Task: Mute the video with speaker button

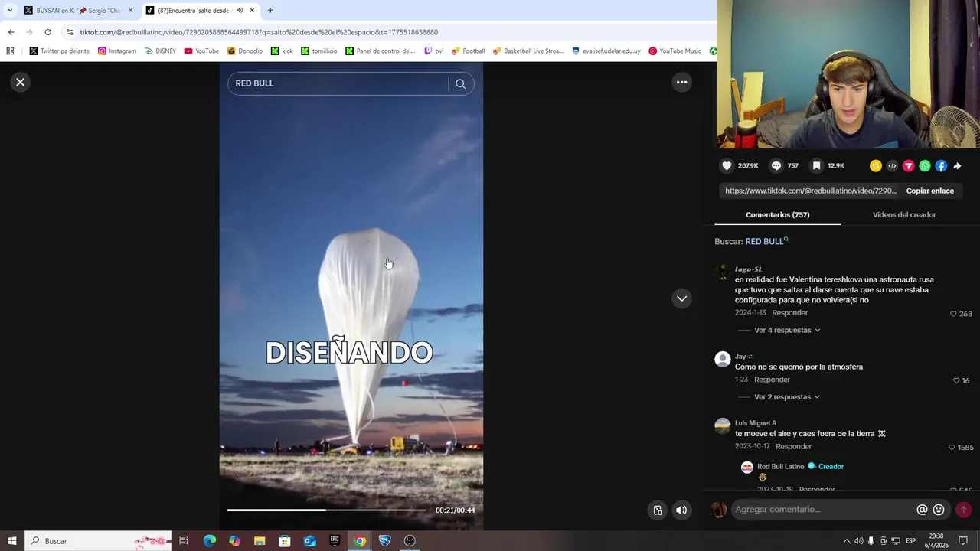Action: 681,510
